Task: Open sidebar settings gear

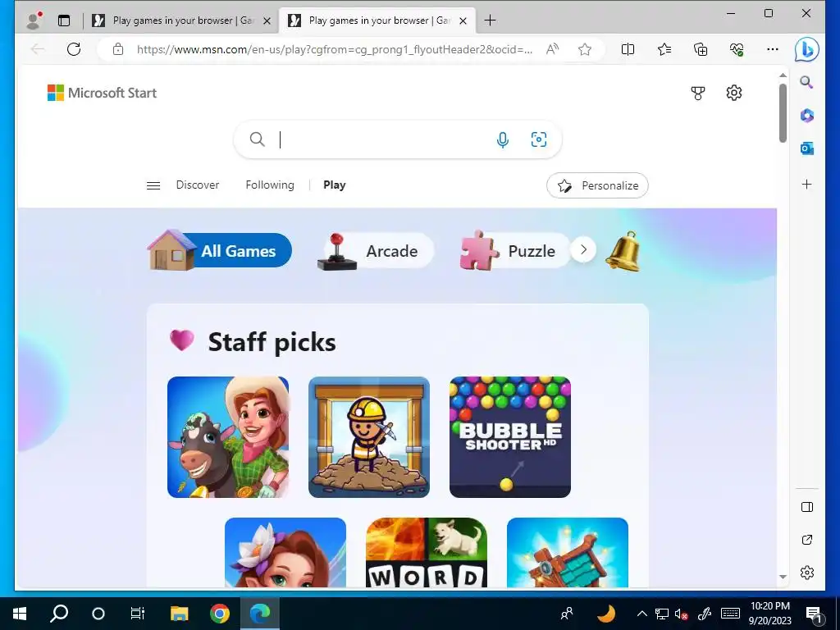Action: tap(807, 573)
